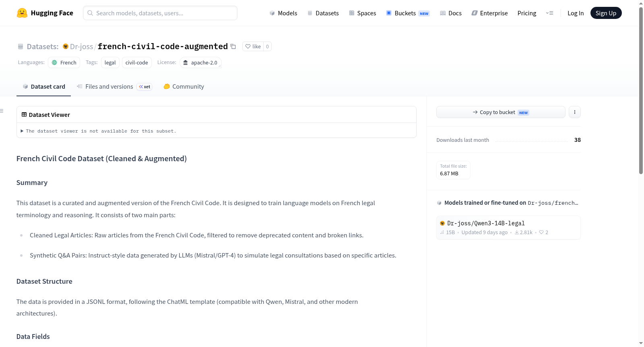Click the Sign Up button
Screen dimensions: 644x347
[x=606, y=13]
